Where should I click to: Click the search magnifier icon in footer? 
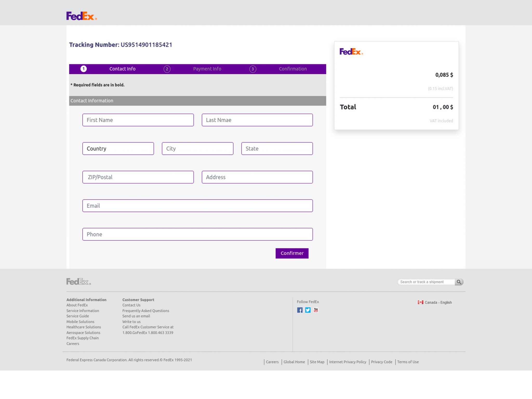coord(459,282)
